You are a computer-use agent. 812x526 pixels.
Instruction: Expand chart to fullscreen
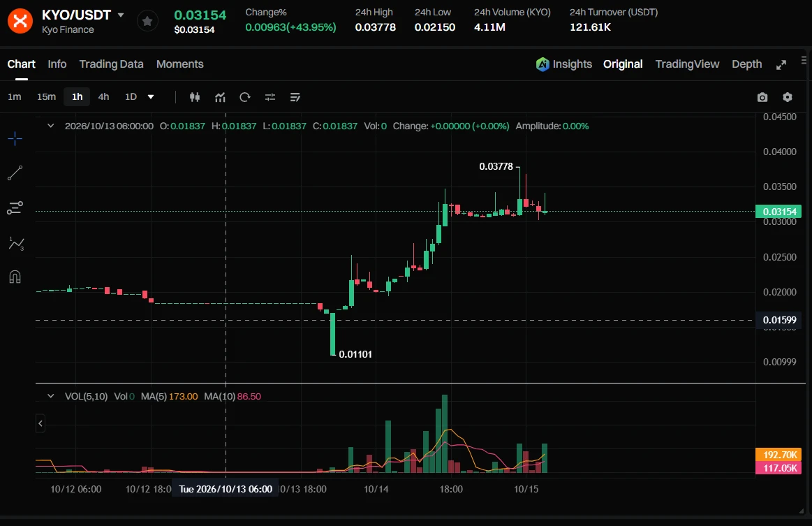point(781,65)
